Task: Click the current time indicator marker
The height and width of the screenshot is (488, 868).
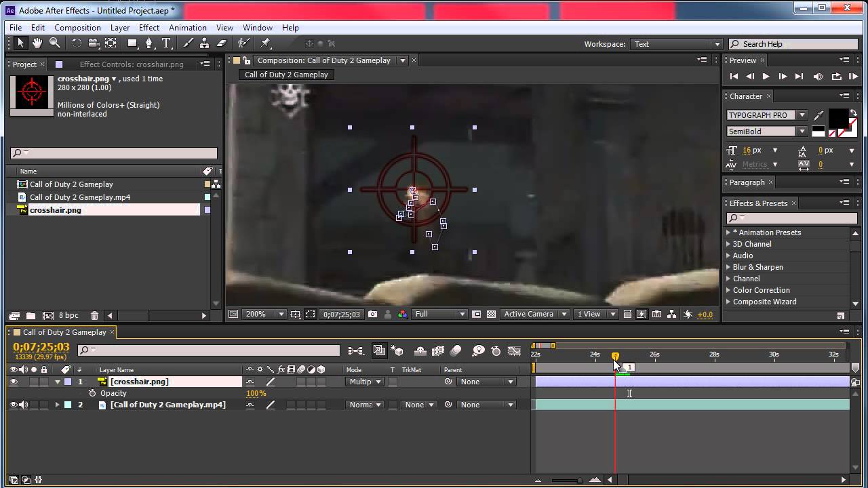Action: pos(615,356)
